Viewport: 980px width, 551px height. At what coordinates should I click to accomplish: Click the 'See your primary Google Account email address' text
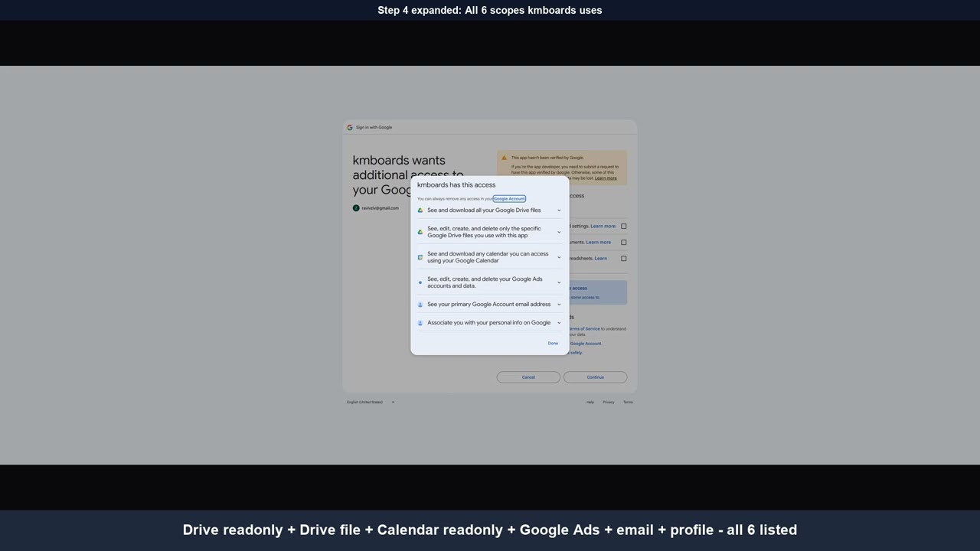(x=489, y=305)
